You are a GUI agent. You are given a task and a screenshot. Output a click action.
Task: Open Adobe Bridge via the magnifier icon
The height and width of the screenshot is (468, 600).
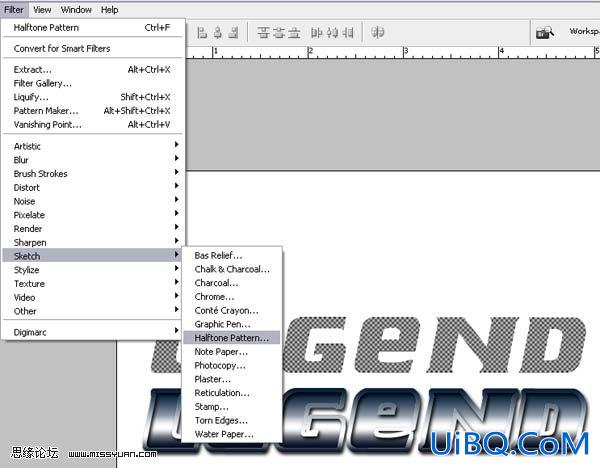(x=545, y=33)
